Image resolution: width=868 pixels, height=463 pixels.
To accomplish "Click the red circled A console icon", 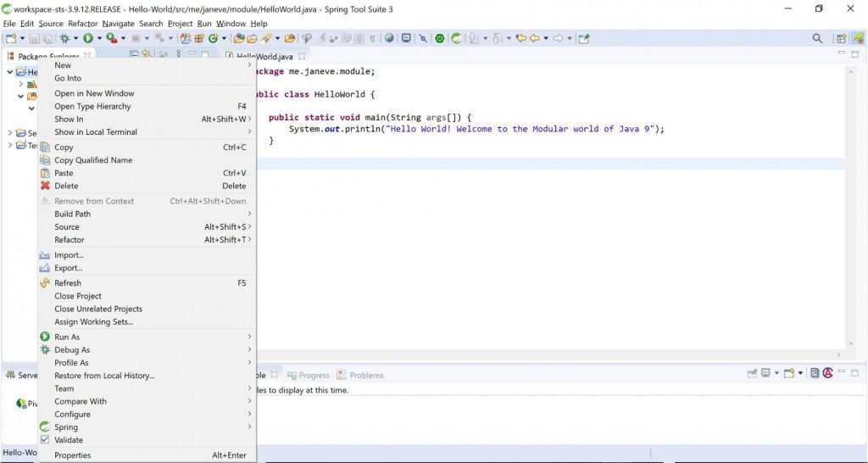I will 828,373.
